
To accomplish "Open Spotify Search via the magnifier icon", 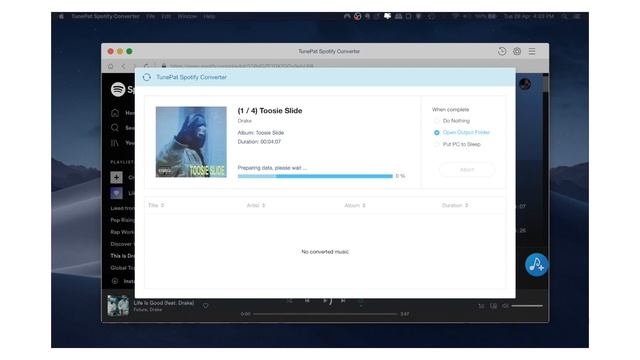I will click(x=115, y=128).
